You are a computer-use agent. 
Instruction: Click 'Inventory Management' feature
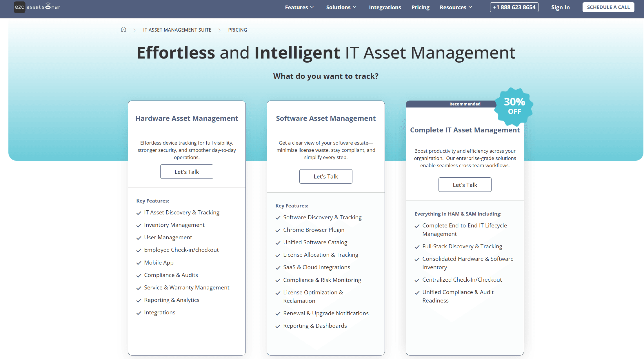pyautogui.click(x=174, y=225)
